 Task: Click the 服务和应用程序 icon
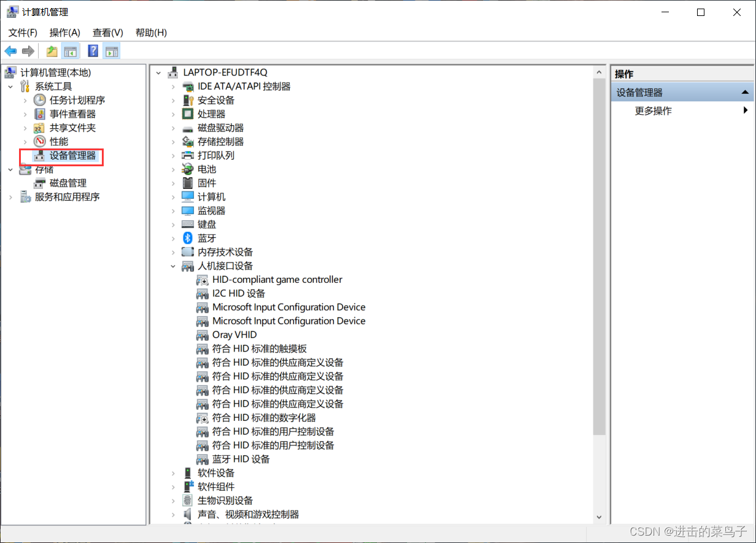(25, 197)
